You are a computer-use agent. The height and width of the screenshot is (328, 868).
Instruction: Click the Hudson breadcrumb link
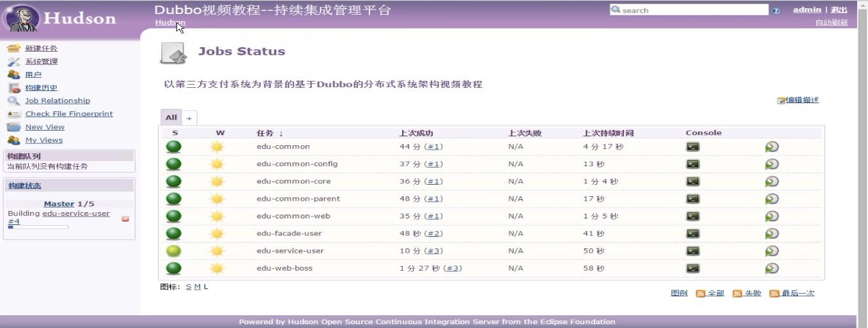coord(170,22)
